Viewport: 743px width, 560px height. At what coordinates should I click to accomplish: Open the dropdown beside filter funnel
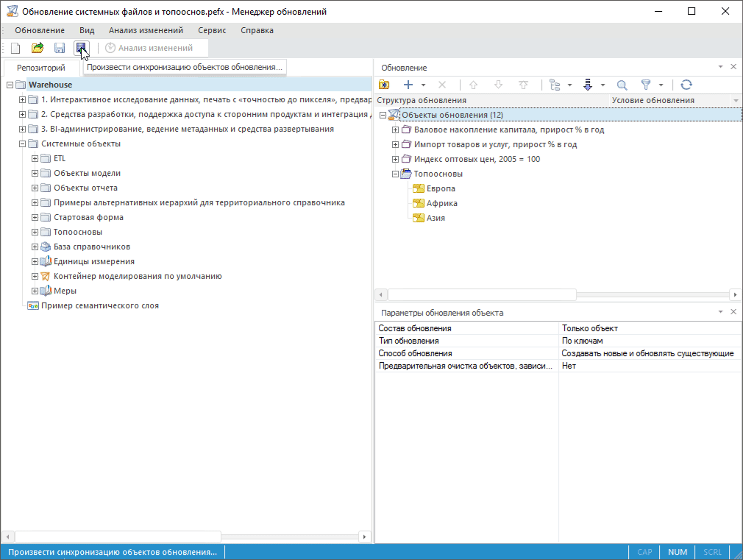pyautogui.click(x=661, y=85)
